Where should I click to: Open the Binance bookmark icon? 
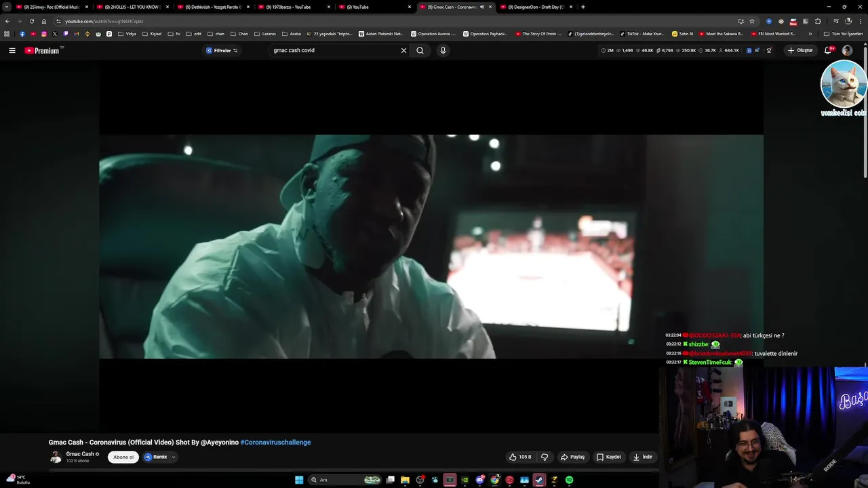pos(87,34)
